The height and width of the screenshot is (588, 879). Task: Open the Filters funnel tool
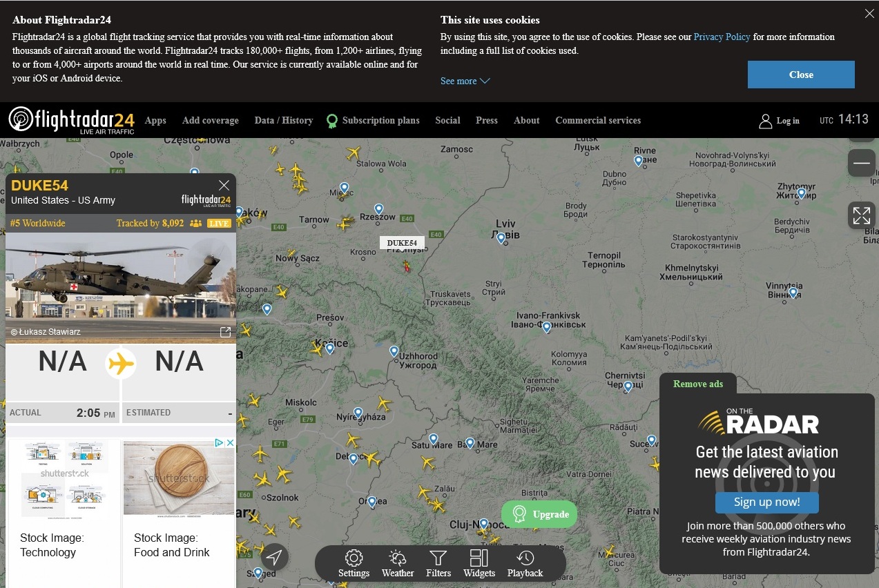click(438, 563)
